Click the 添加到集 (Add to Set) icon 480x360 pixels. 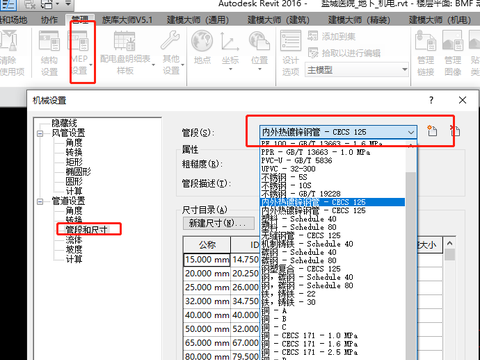coord(313,36)
